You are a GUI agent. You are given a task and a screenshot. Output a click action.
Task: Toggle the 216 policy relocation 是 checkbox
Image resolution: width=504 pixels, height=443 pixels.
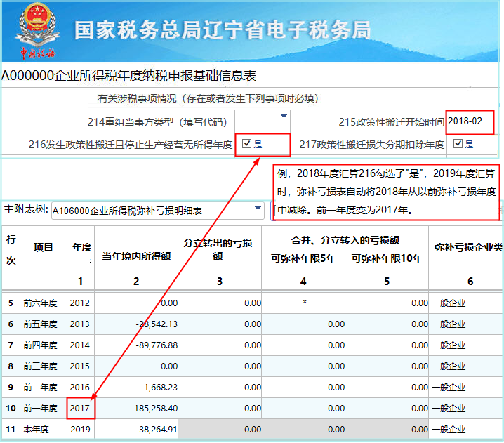click(x=246, y=143)
